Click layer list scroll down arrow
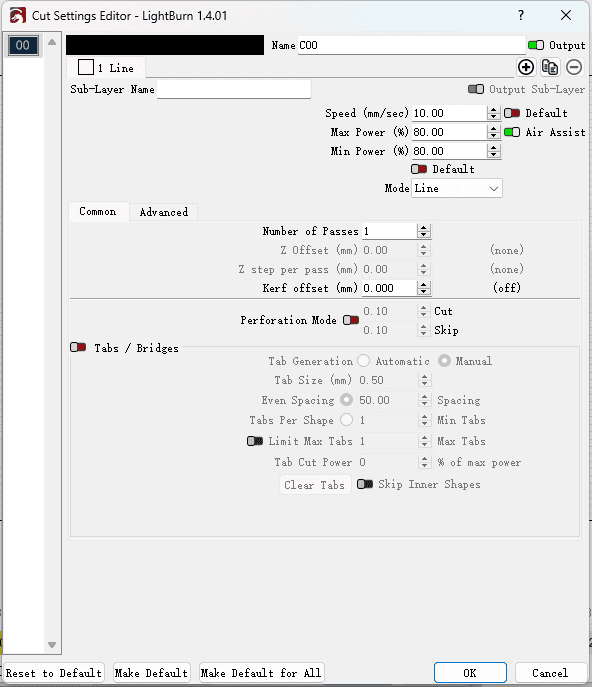Viewport: 592px width, 687px height. [x=52, y=645]
